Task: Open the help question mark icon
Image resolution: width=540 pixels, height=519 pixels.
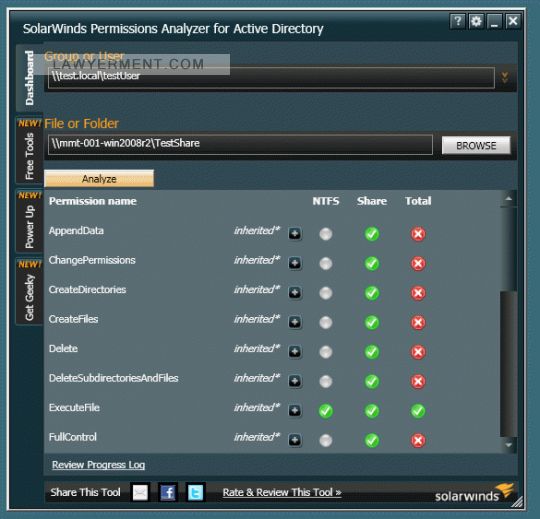Action: pyautogui.click(x=458, y=21)
